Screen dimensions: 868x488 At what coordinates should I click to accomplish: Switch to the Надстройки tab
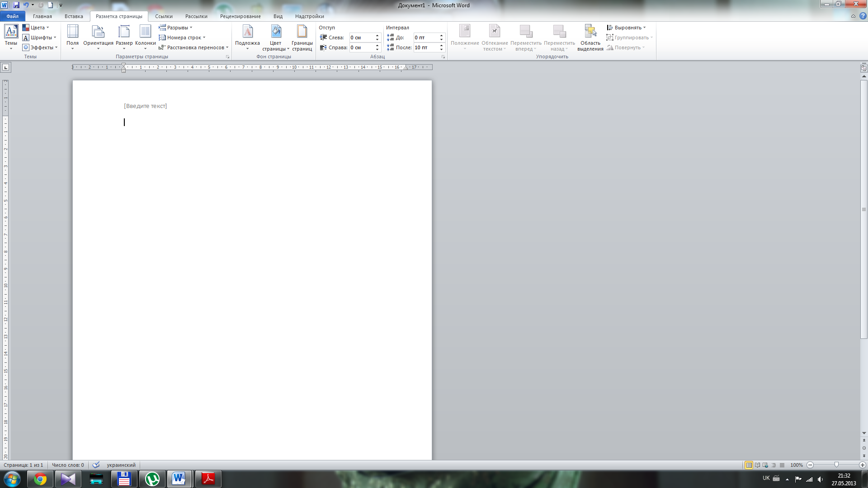pos(310,16)
